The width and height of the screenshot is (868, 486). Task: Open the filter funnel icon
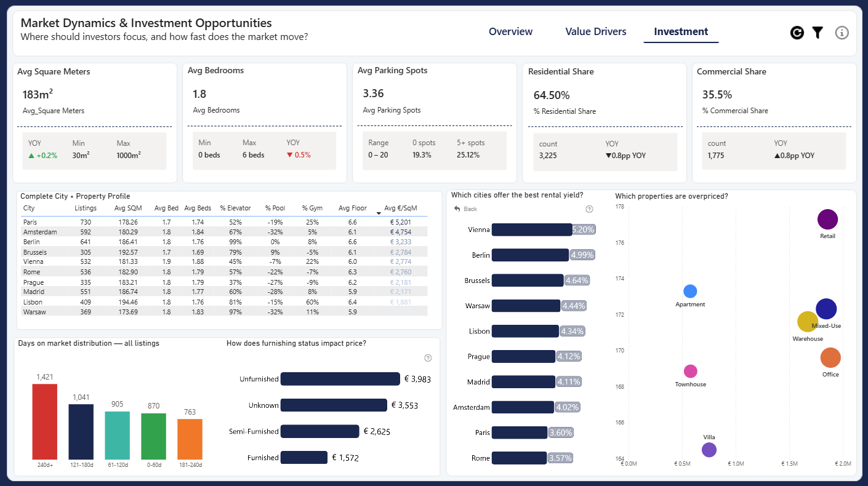click(x=818, y=33)
